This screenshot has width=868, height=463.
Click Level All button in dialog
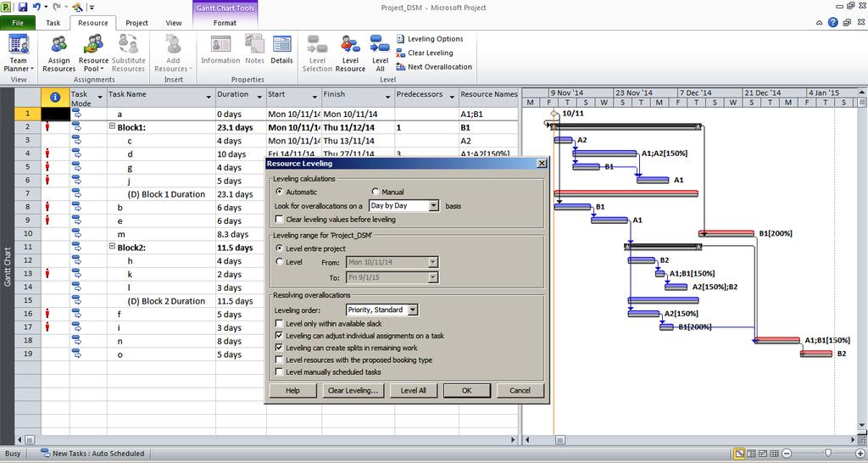pyautogui.click(x=414, y=390)
